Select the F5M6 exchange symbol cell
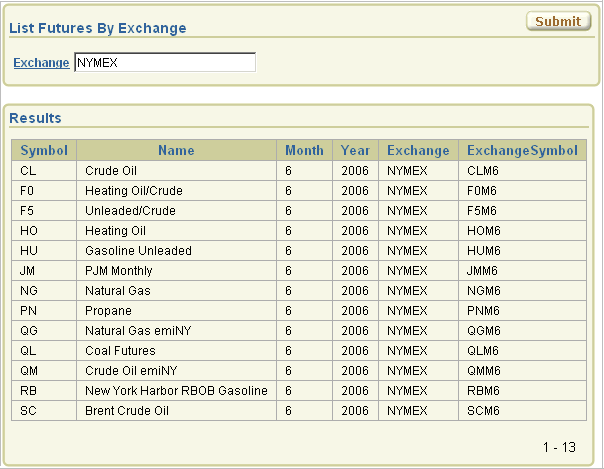604x469 pixels. pos(522,211)
